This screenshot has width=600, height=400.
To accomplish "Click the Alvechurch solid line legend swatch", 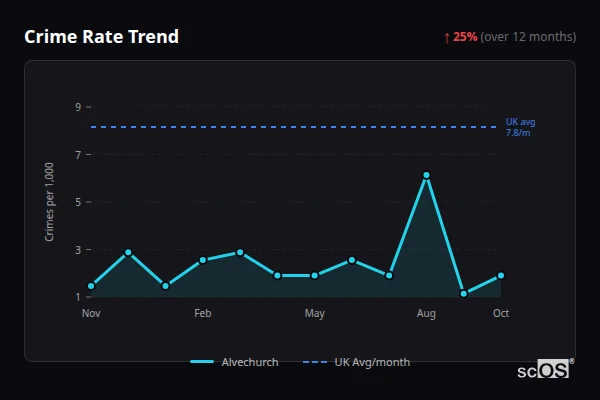I will 201,362.
